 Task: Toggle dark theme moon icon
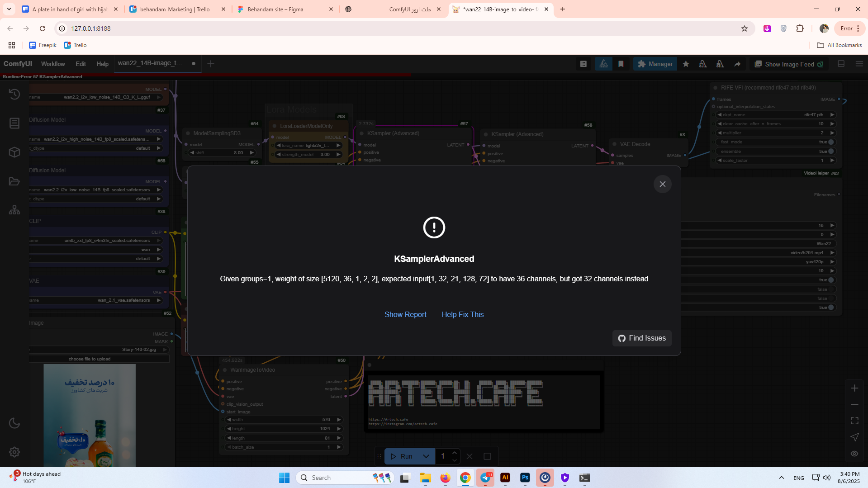[x=14, y=423]
